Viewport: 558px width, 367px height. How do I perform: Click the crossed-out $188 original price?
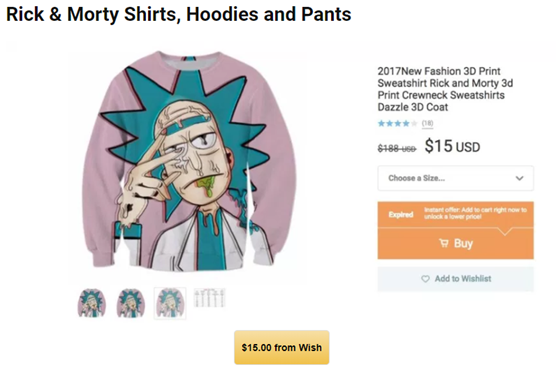396,148
